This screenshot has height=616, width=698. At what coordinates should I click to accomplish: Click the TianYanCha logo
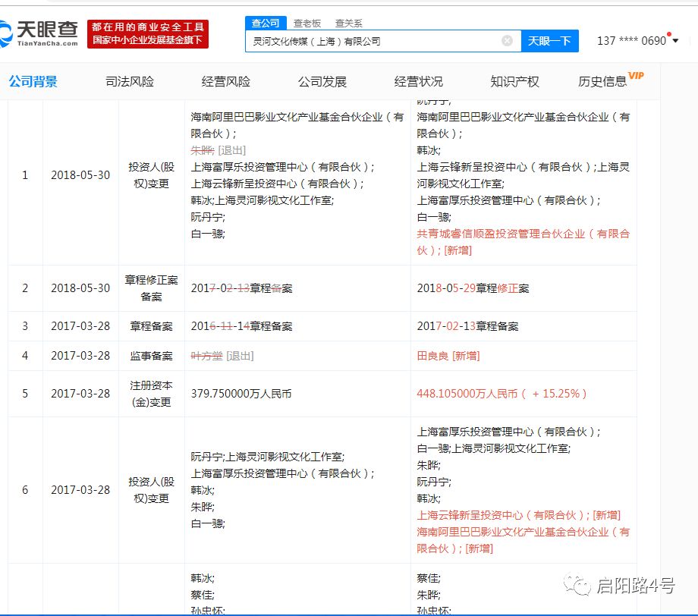(39, 34)
